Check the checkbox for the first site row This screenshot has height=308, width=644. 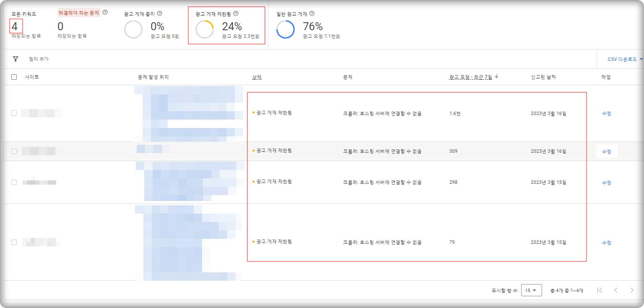click(13, 113)
